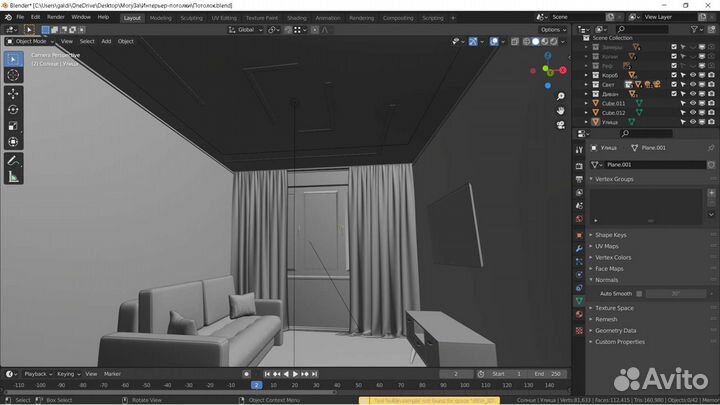Image resolution: width=720 pixels, height=405 pixels.
Task: Uncheck the Диван collection checkbox
Action: 674,94
